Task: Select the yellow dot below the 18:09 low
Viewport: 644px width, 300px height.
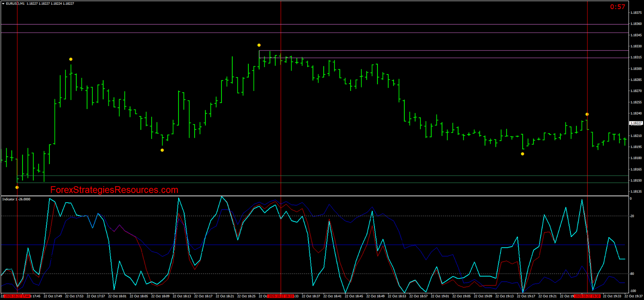Action: pyautogui.click(x=162, y=150)
